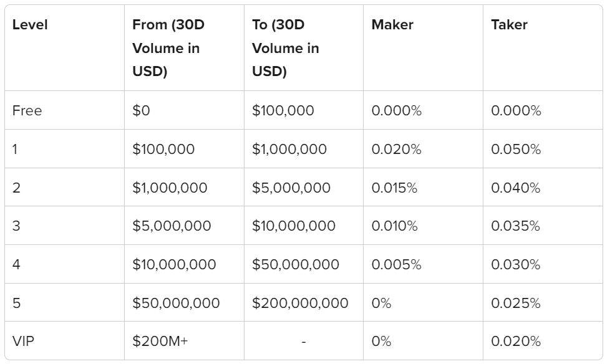The height and width of the screenshot is (364, 610).
Task: Click Level 3 taker fee 0.035%
Action: (x=515, y=226)
